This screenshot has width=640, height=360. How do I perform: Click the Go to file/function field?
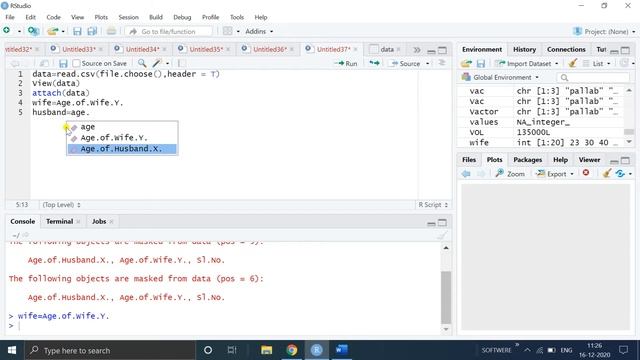point(169,31)
